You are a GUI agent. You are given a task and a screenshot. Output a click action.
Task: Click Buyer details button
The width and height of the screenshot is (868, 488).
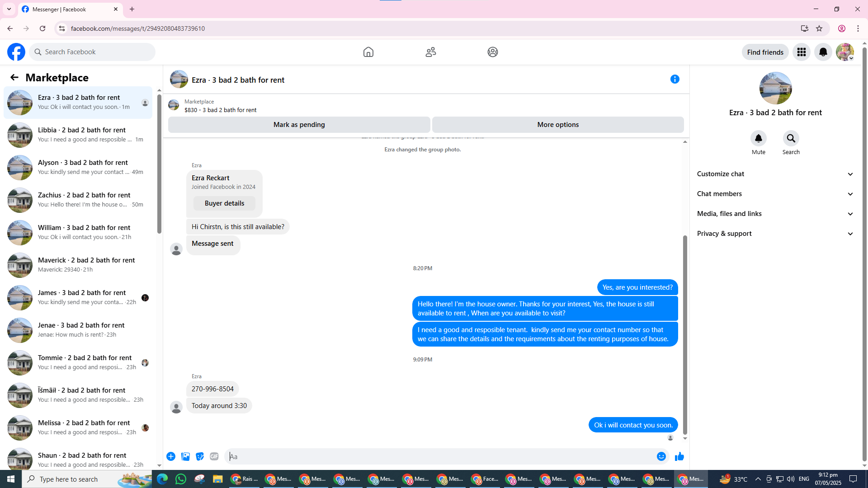point(224,203)
